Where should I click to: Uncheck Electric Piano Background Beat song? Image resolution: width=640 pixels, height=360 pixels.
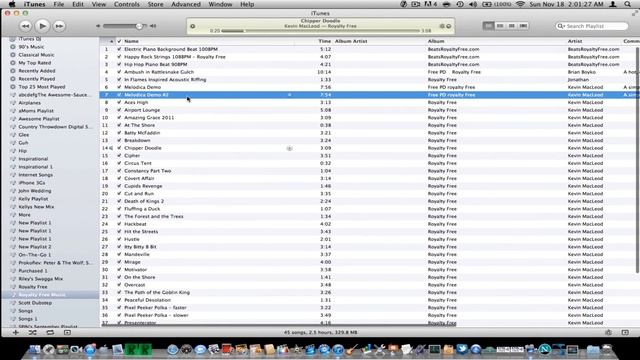119,49
